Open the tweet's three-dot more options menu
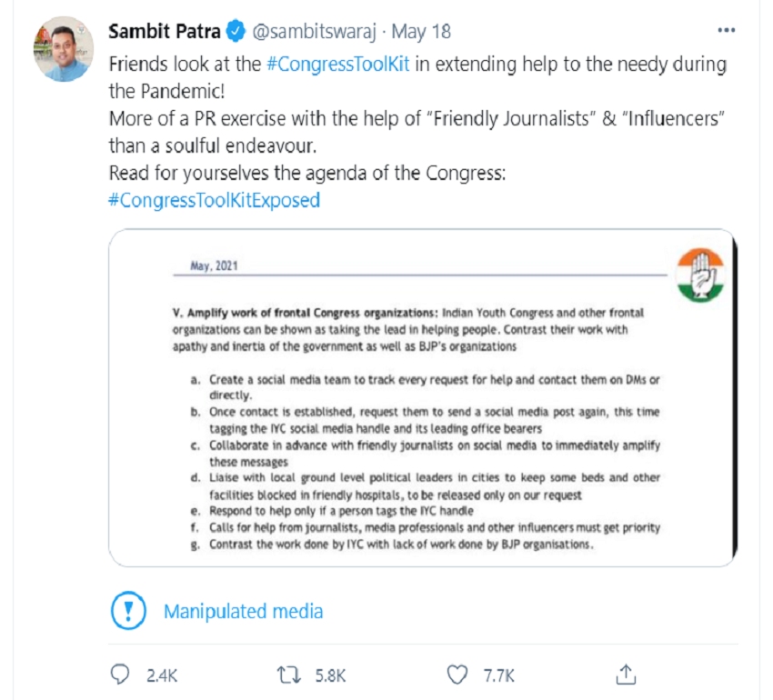 (x=726, y=31)
